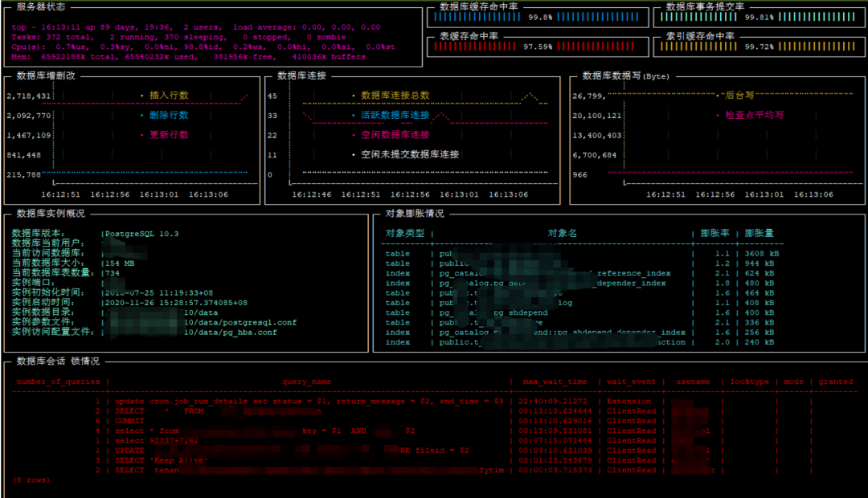Click the 表缓存命中率 97.59% gauge bar
Screen dimensions: 868x498
(x=538, y=47)
